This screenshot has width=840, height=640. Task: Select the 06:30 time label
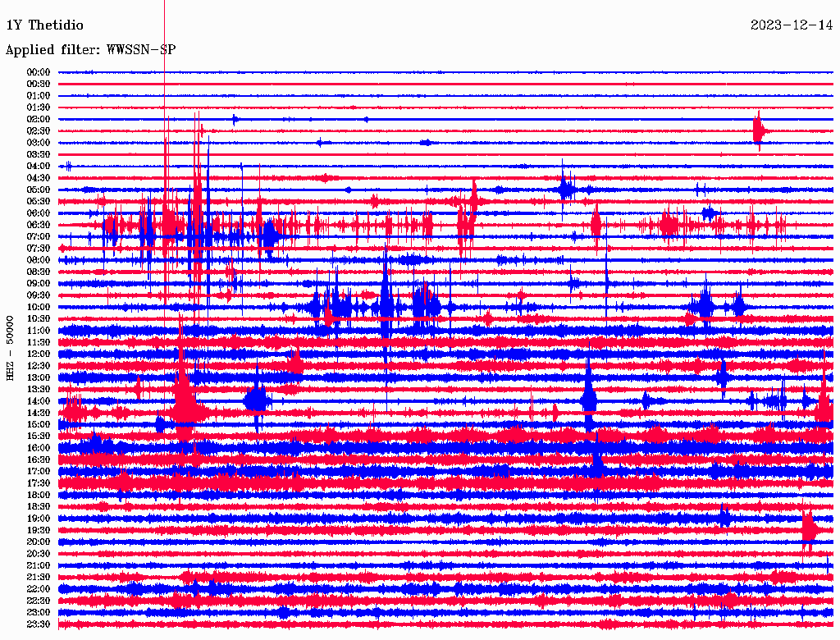(39, 225)
